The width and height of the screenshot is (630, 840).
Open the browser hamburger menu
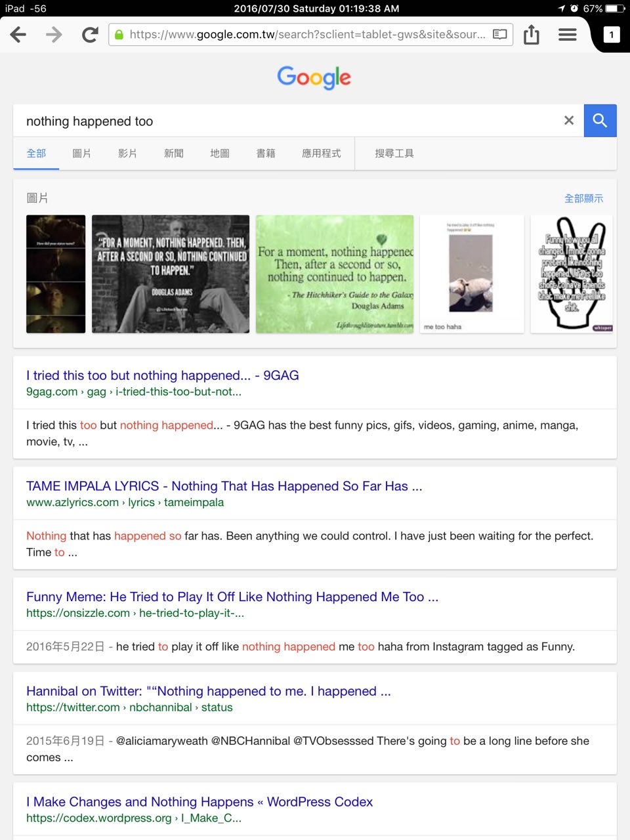(568, 35)
